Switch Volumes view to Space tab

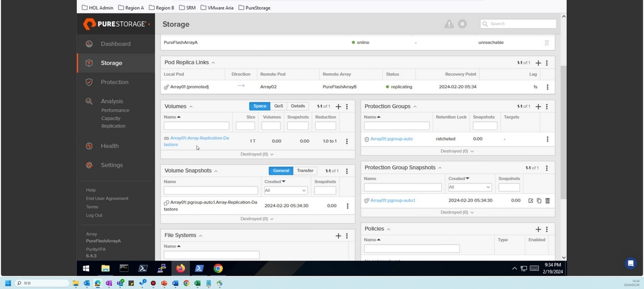(x=260, y=106)
